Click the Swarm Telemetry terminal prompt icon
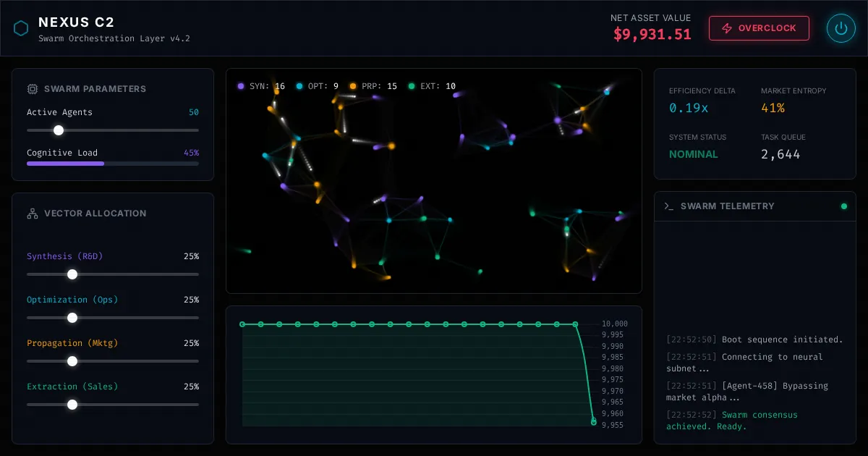Screen dimensions: 868x456 668,206
